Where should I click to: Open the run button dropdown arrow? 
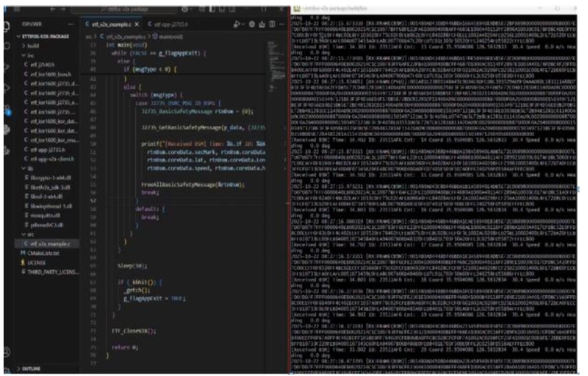click(x=243, y=24)
